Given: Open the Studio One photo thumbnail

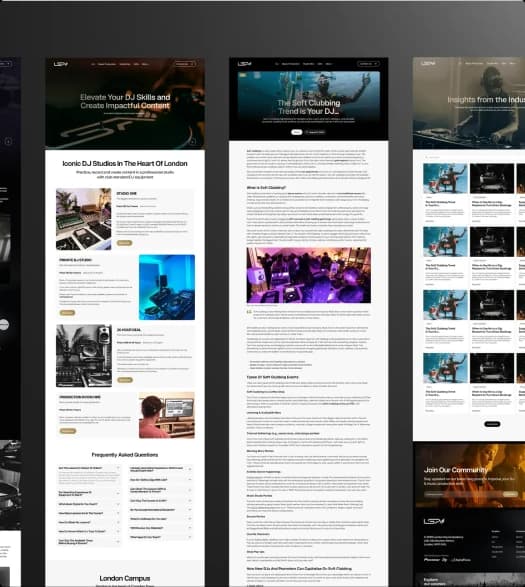Looking at the screenshot, I should click(84, 219).
